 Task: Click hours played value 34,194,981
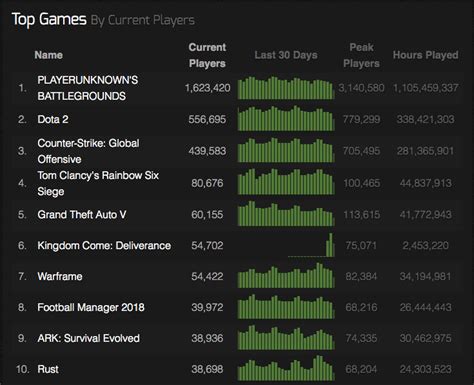point(426,276)
